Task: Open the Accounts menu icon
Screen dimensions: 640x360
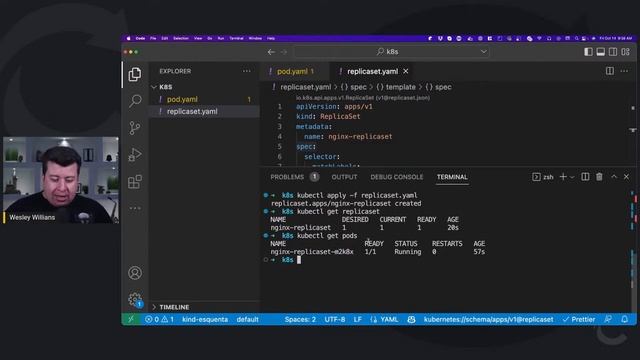Action: 135,273
